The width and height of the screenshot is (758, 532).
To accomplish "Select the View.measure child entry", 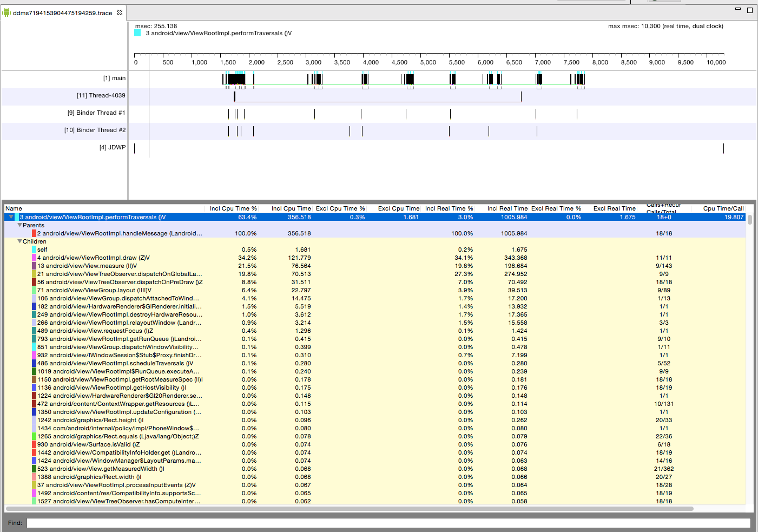I will pyautogui.click(x=87, y=266).
